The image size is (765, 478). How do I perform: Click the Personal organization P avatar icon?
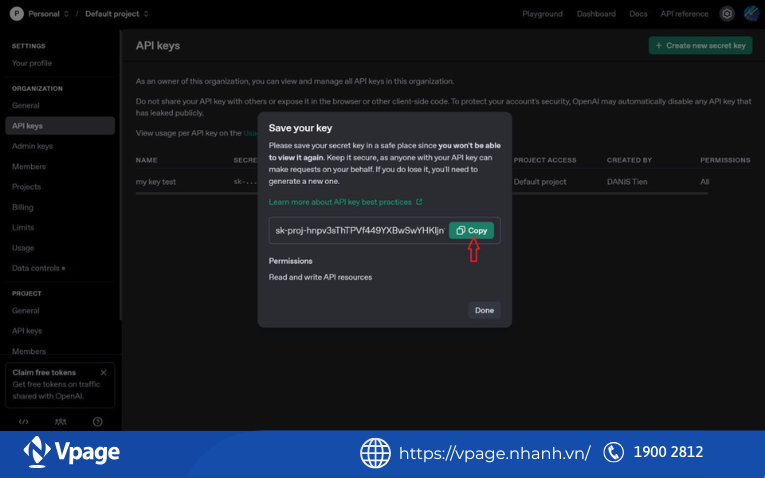(17, 14)
